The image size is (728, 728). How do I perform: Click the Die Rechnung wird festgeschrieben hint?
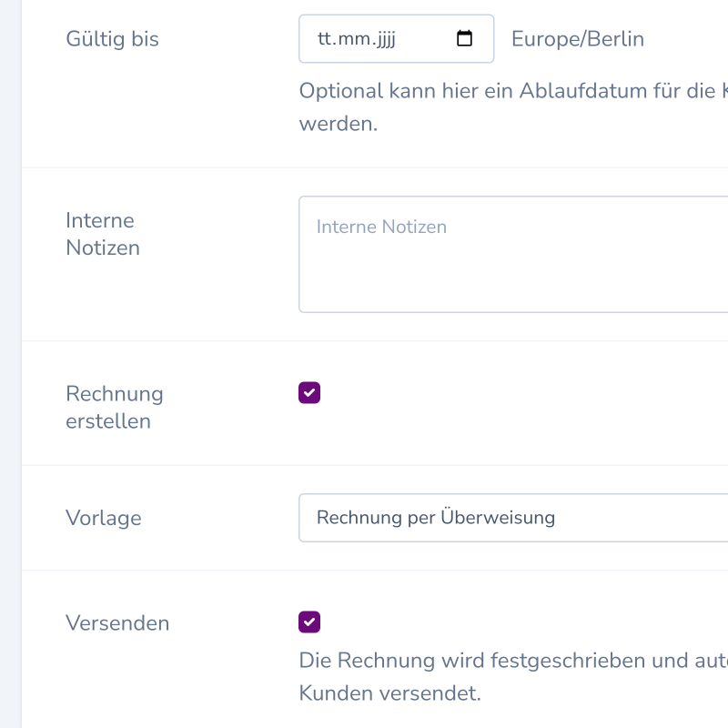pos(513,677)
